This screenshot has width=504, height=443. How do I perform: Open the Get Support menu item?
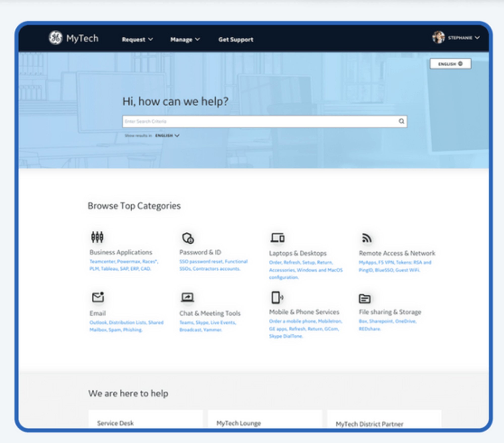coord(236,40)
